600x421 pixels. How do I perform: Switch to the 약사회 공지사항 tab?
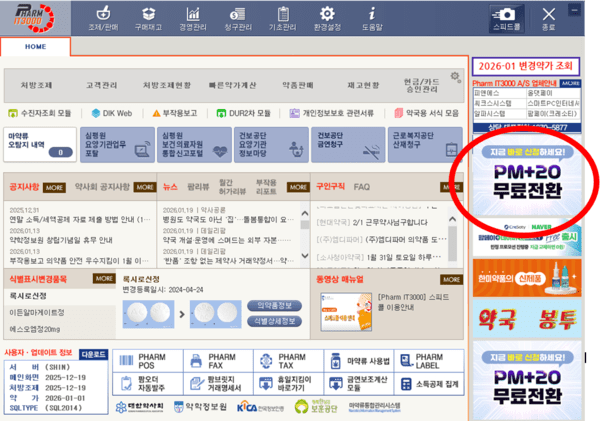(x=102, y=187)
